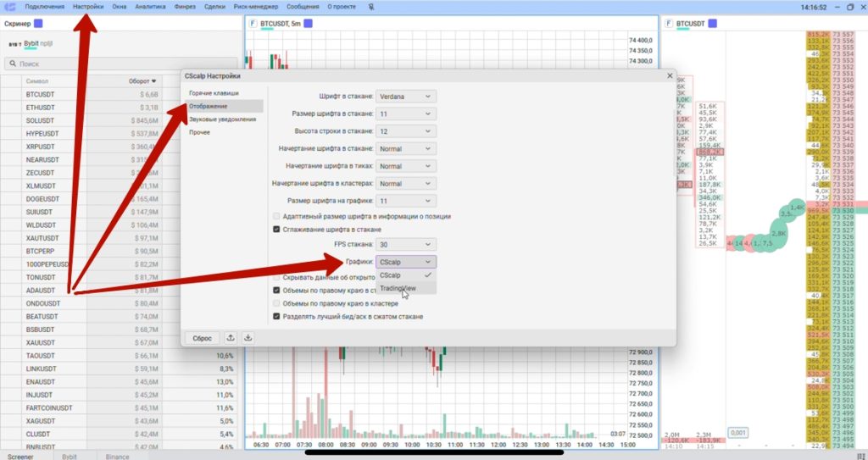Open Начертание шрифта в стакане dropdown
Image resolution: width=868 pixels, height=460 pixels.
(406, 149)
